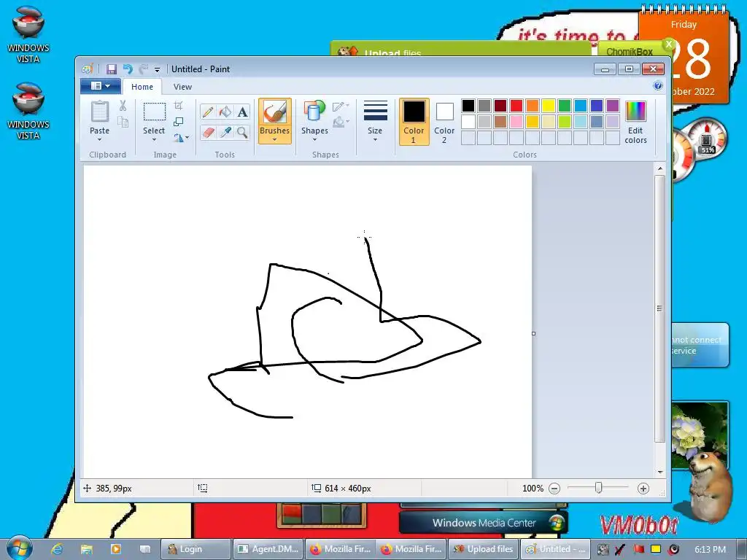Pick the yellow color swatch

coord(549,106)
